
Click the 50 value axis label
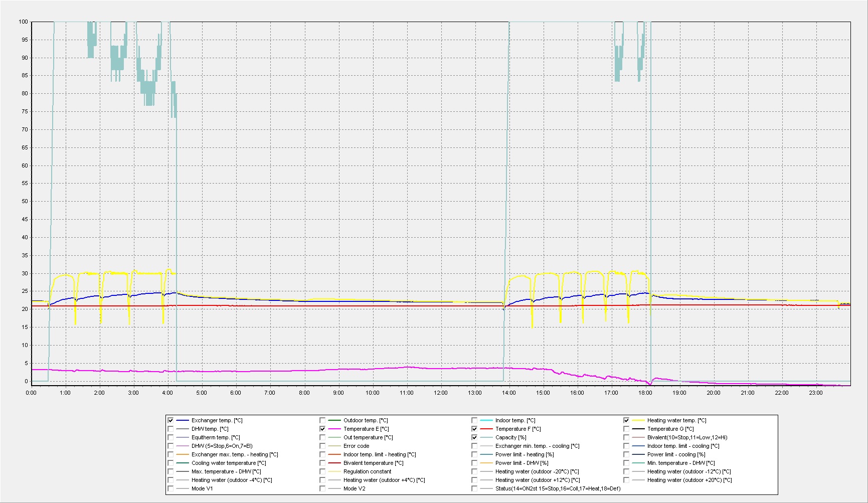click(x=25, y=201)
